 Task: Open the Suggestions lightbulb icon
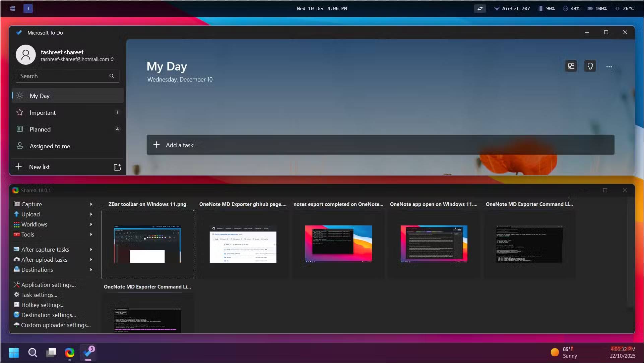click(x=590, y=66)
